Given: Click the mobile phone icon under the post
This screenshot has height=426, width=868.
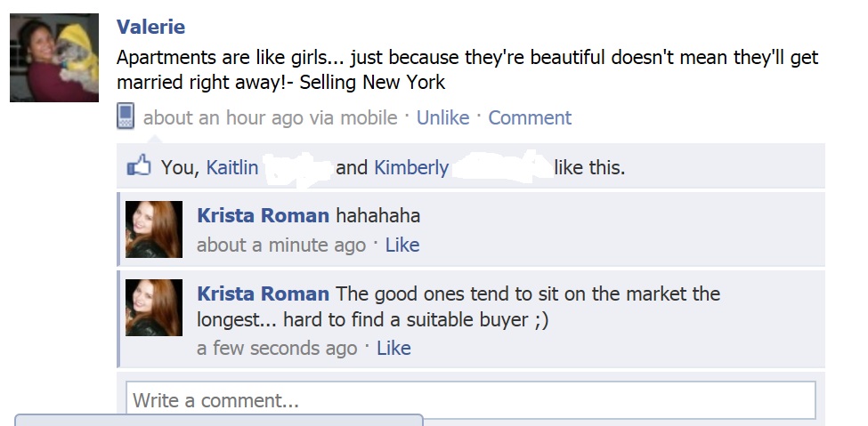Looking at the screenshot, I should click(x=126, y=117).
